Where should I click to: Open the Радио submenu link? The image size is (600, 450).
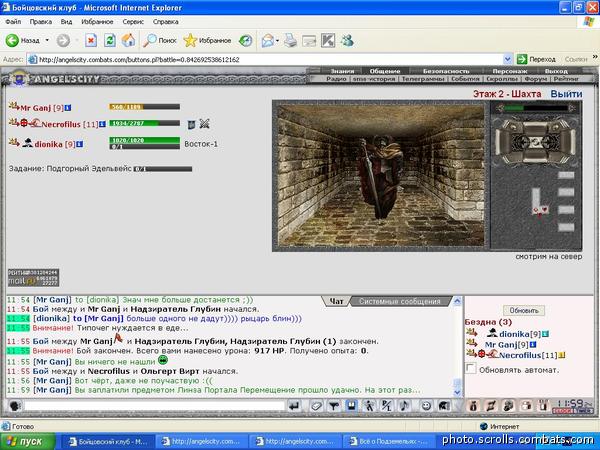point(336,79)
